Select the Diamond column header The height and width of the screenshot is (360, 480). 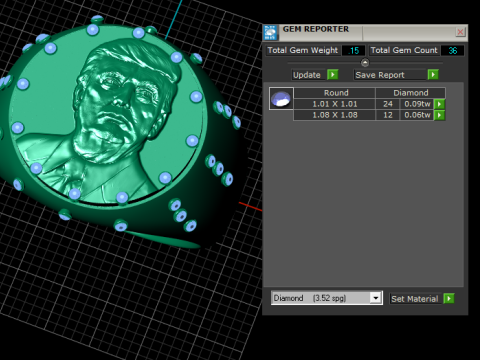411,93
